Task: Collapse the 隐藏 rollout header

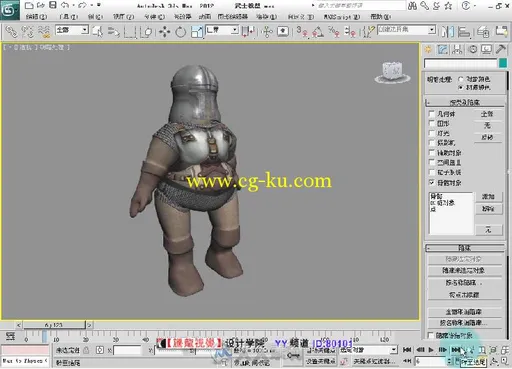Action: point(465,248)
